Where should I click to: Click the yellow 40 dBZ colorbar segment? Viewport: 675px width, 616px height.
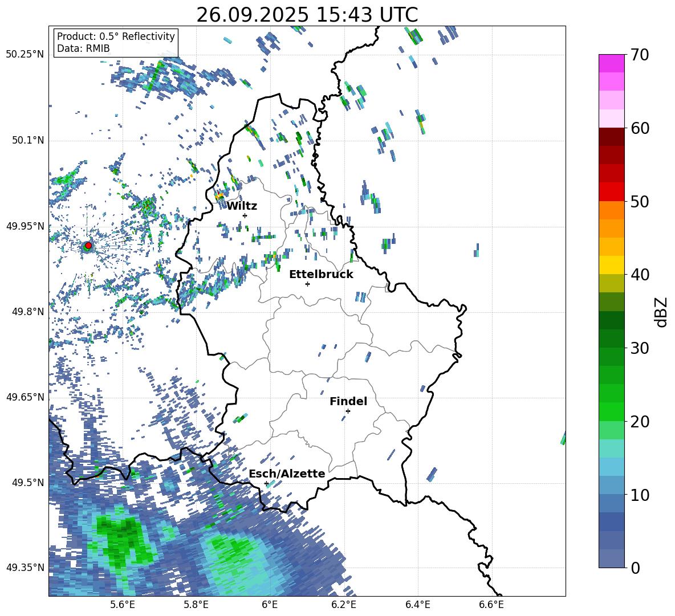(x=611, y=265)
